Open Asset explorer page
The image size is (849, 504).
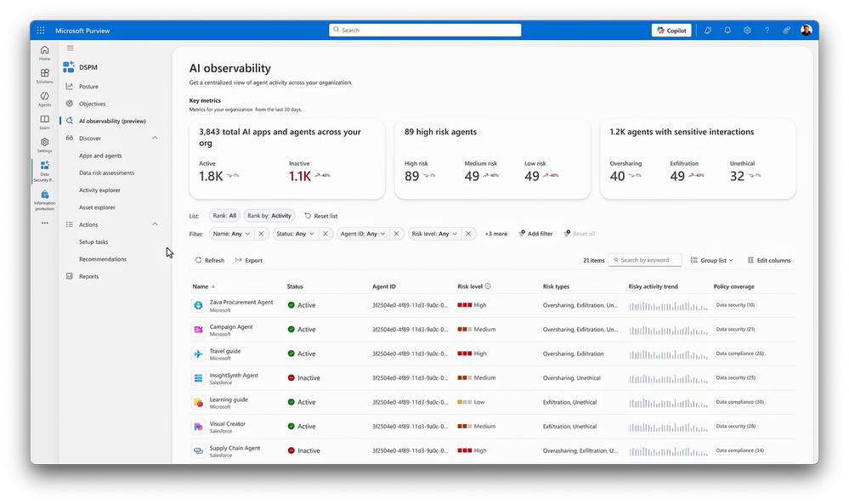tap(97, 207)
